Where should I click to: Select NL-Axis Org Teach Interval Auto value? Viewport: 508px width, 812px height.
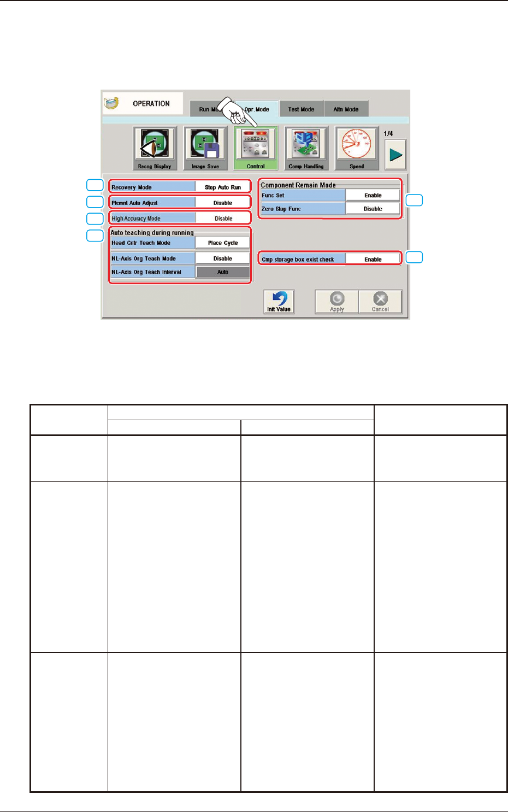point(222,272)
